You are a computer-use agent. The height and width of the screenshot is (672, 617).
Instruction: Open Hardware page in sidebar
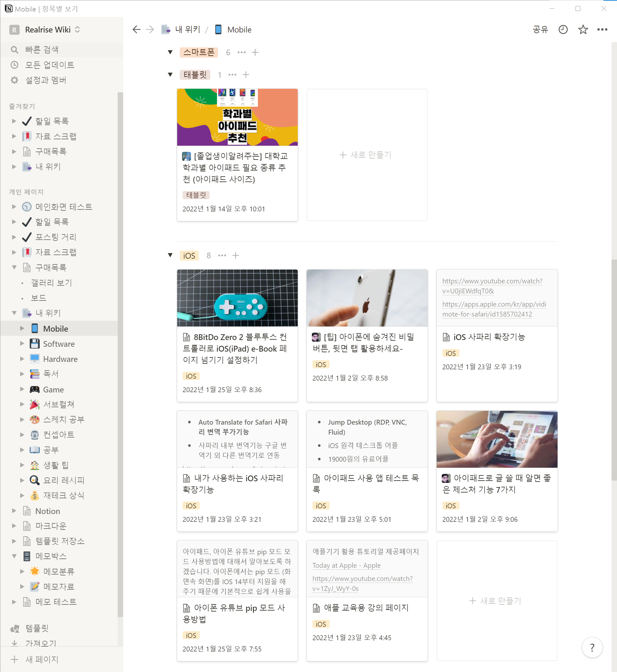point(59,359)
